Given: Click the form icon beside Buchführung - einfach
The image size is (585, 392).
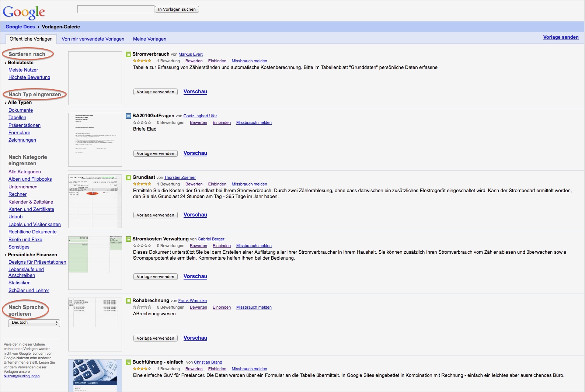Looking at the screenshot, I should (128, 362).
